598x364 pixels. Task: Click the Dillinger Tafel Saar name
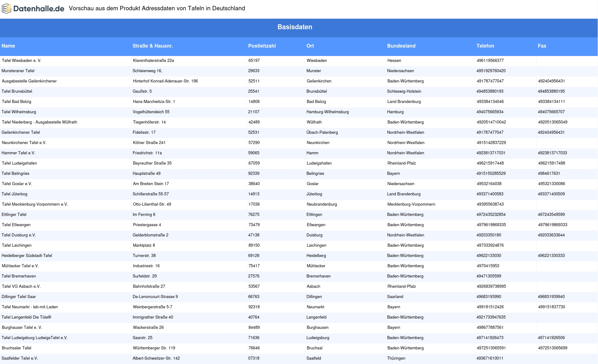[x=19, y=297]
